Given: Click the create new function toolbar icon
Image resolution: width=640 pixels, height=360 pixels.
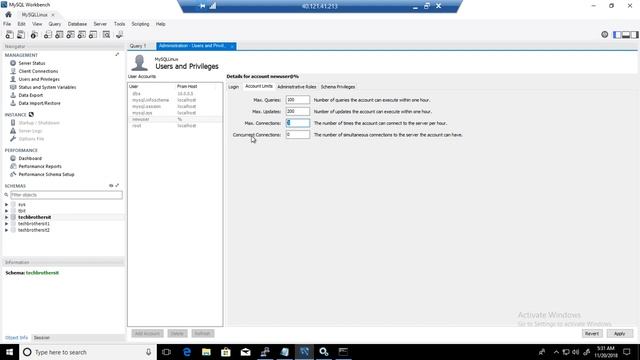Looking at the screenshot, I should pos(93,35).
